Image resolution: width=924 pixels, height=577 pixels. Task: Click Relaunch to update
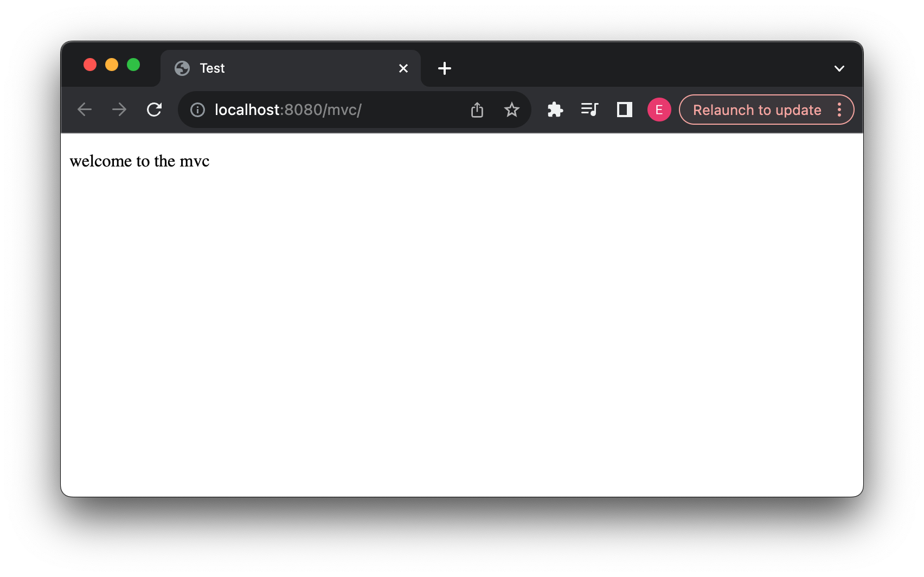click(x=758, y=110)
